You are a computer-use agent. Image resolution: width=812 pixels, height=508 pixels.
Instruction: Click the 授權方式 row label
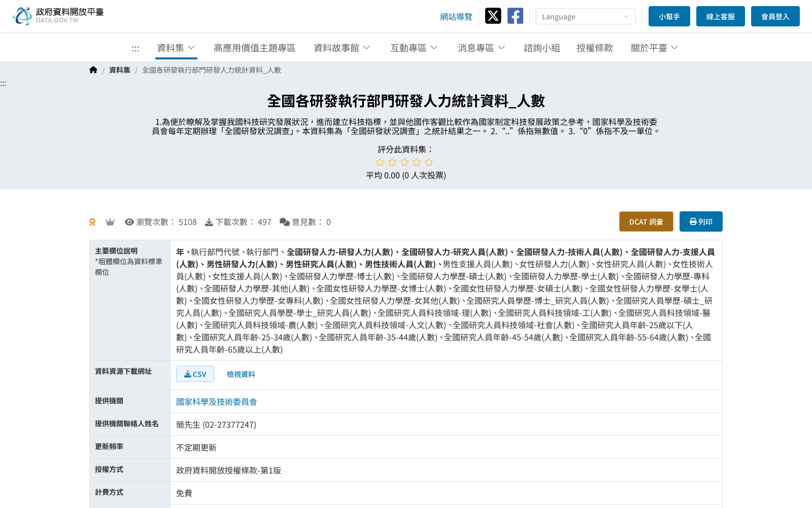109,469
